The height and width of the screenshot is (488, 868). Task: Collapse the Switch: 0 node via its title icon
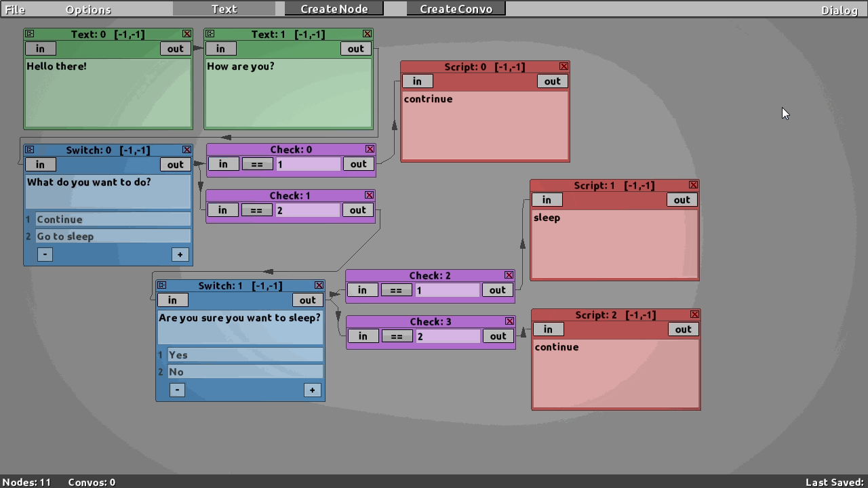pos(28,149)
